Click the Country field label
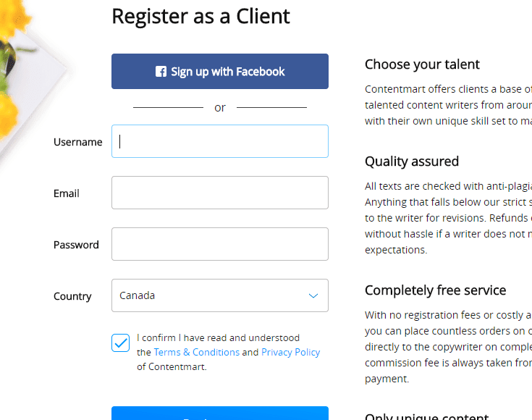Screen dimensions: 532x420 coord(72,296)
